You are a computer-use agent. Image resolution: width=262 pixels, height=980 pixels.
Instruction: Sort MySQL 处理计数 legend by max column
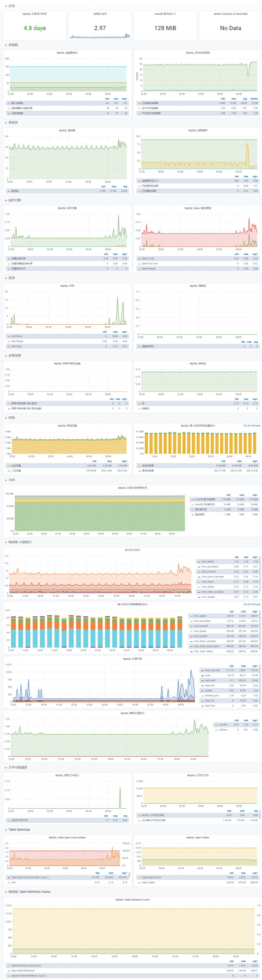(x=243, y=666)
